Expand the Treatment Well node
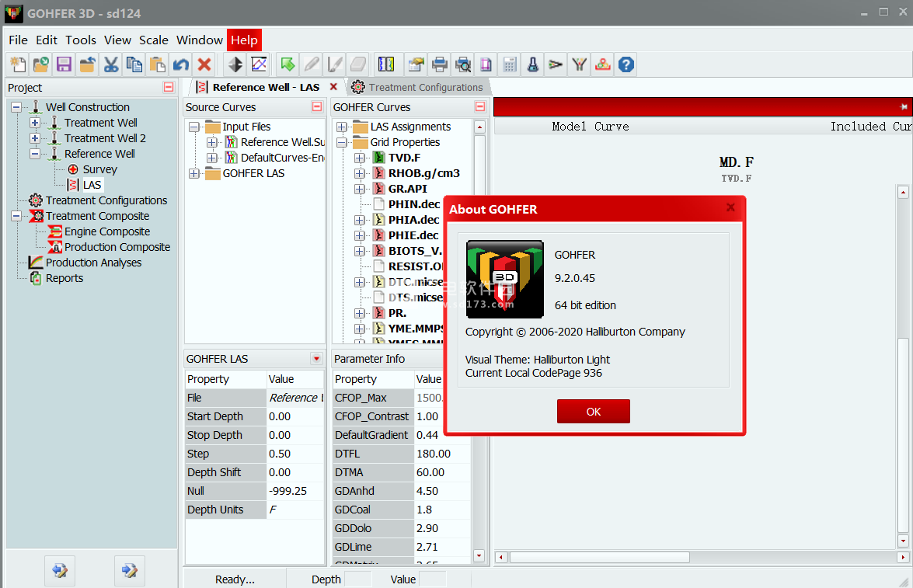The image size is (913, 588). pyautogui.click(x=35, y=123)
